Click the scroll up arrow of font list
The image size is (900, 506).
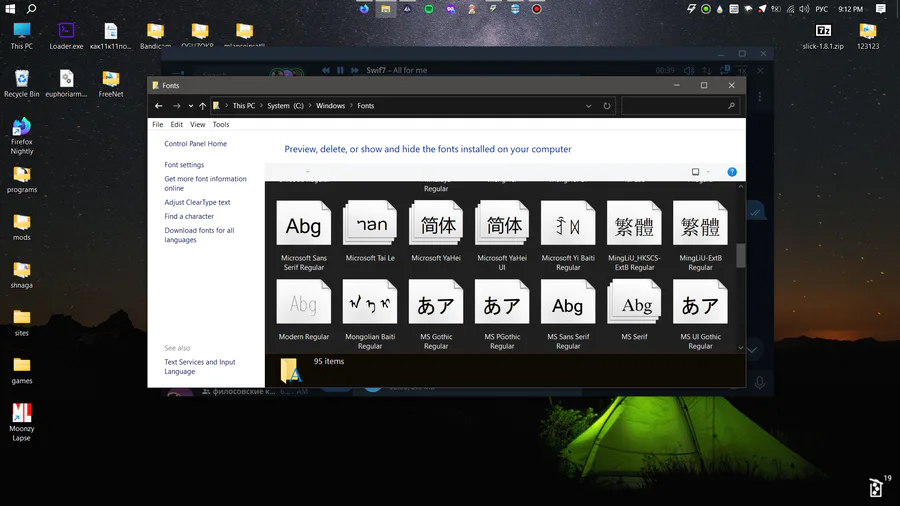[x=740, y=186]
